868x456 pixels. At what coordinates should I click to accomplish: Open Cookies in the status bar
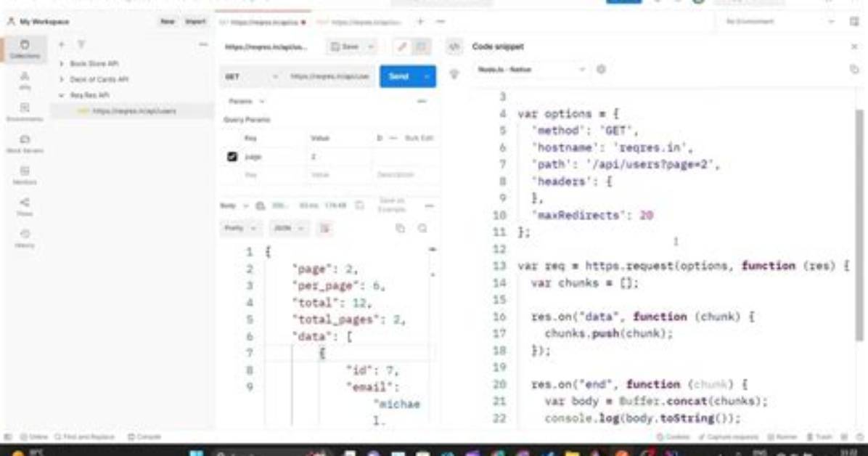673,437
